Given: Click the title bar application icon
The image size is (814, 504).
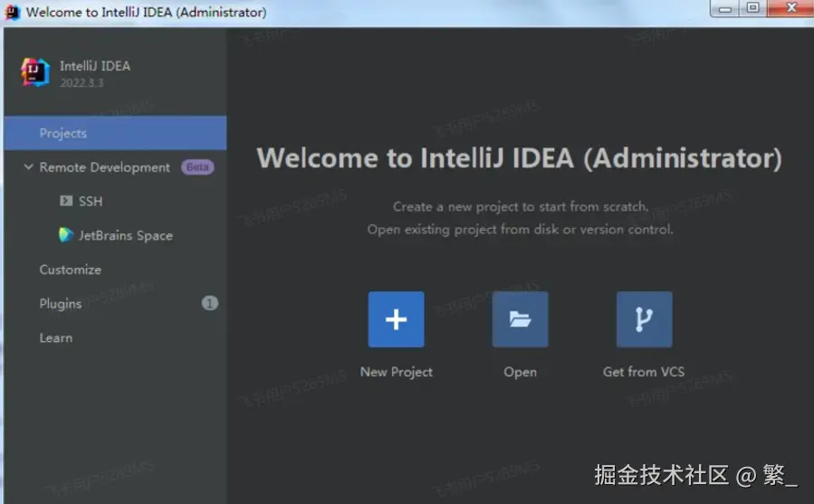Looking at the screenshot, I should pos(12,12).
